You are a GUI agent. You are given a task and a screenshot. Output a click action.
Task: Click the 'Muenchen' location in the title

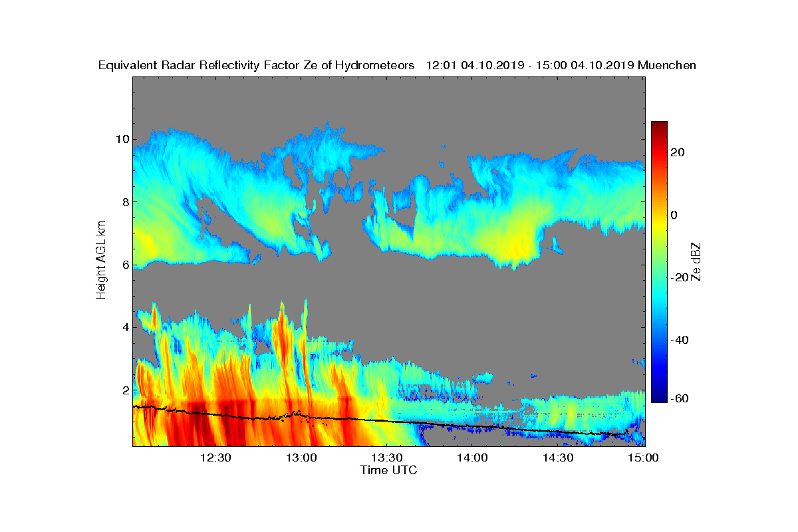pyautogui.click(x=667, y=65)
